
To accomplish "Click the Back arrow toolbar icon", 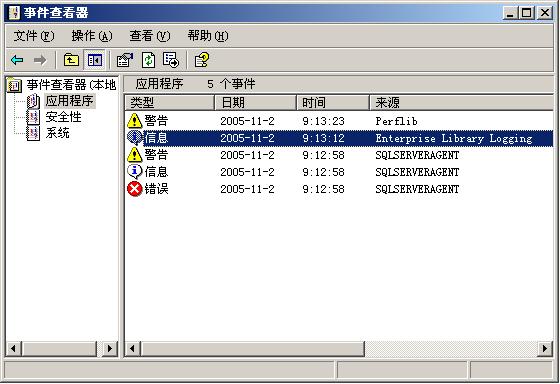I will coord(17,60).
